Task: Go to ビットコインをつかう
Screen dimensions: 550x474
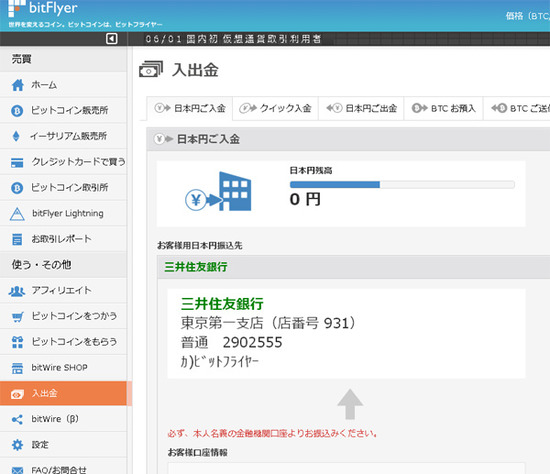Action: [63, 316]
